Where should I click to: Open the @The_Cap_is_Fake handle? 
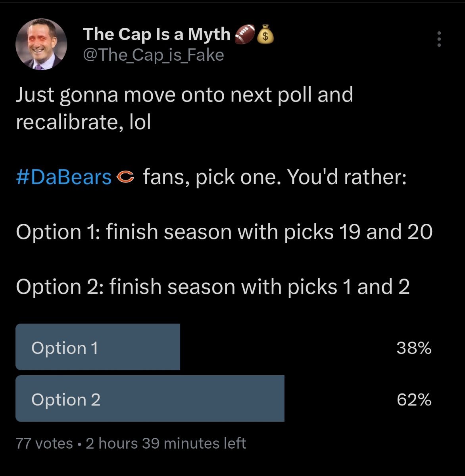pyautogui.click(x=153, y=55)
